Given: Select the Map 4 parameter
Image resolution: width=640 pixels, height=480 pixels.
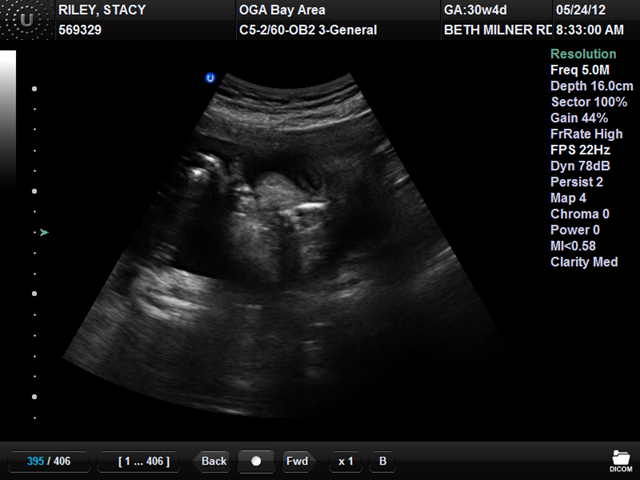Looking at the screenshot, I should 568,198.
